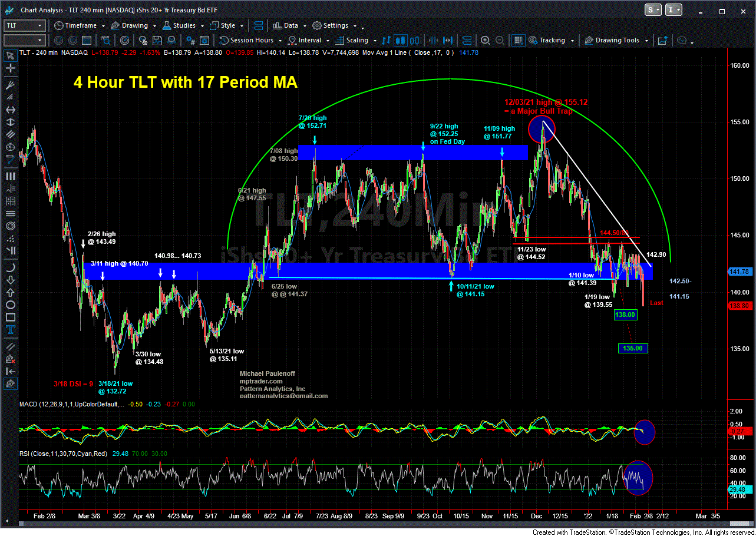
Task: Open the Tracking dropdown arrow
Action: tap(571, 41)
